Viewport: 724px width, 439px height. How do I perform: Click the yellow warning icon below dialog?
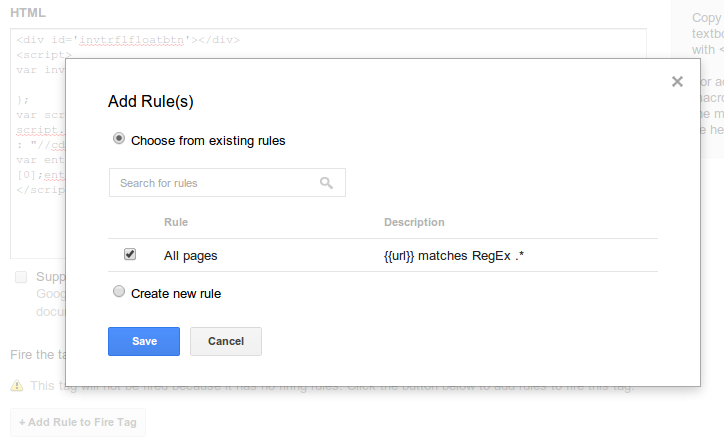[x=16, y=386]
